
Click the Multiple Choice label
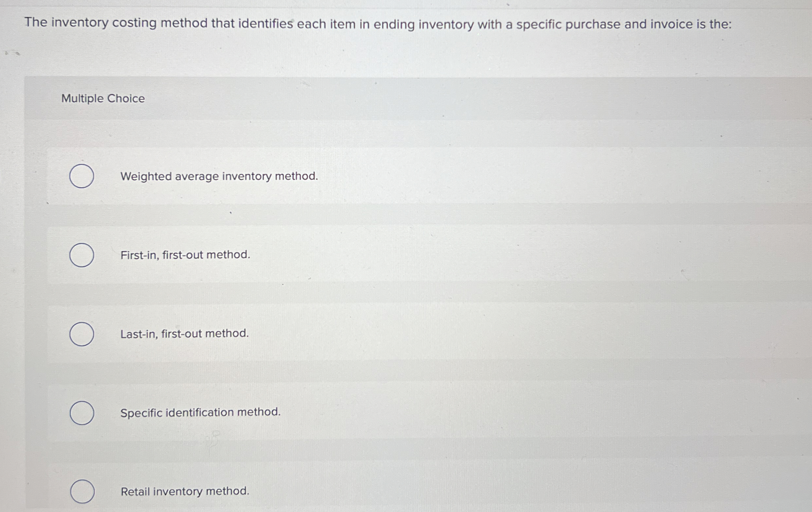pos(103,98)
